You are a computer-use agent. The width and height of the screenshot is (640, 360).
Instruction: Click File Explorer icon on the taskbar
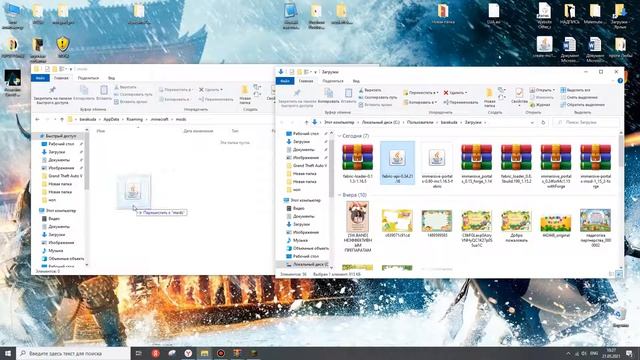tap(204, 353)
